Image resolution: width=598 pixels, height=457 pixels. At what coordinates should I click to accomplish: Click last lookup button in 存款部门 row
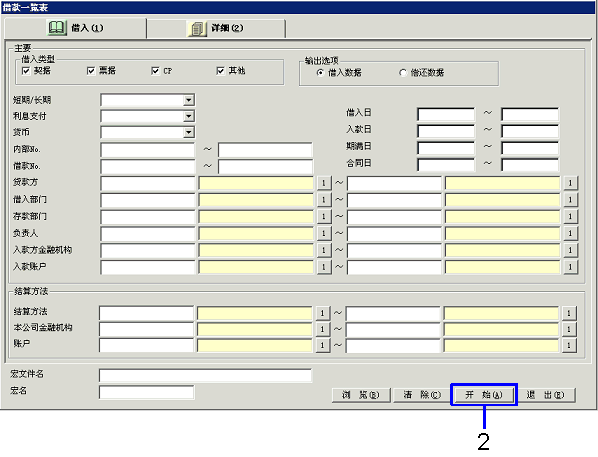coord(570,216)
